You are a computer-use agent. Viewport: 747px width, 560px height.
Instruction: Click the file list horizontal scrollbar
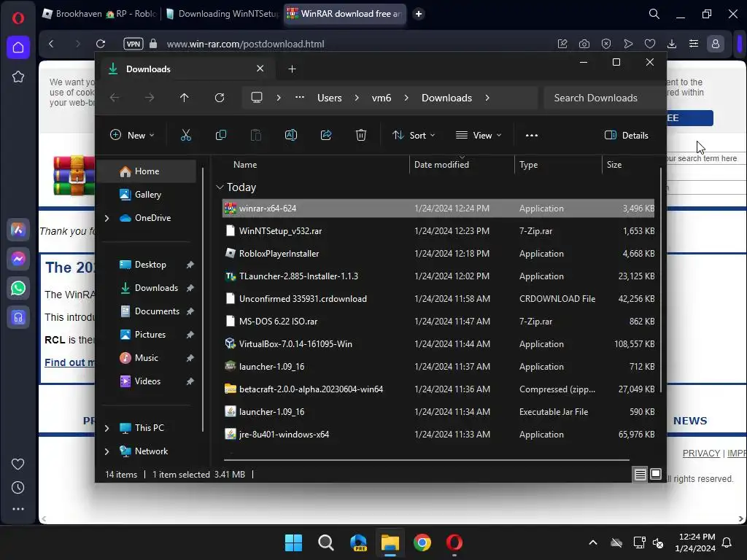click(426, 460)
